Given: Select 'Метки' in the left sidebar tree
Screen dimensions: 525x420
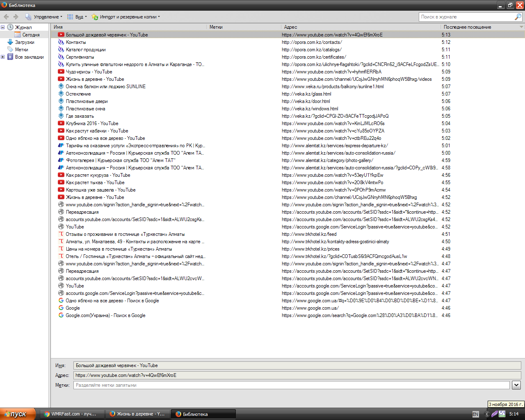Looking at the screenshot, I should tap(21, 50).
